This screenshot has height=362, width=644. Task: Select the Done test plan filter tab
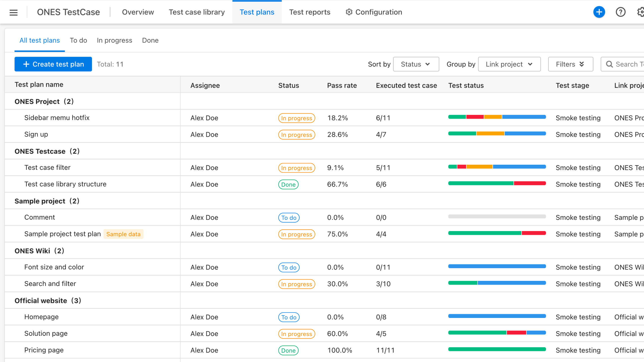click(x=150, y=40)
